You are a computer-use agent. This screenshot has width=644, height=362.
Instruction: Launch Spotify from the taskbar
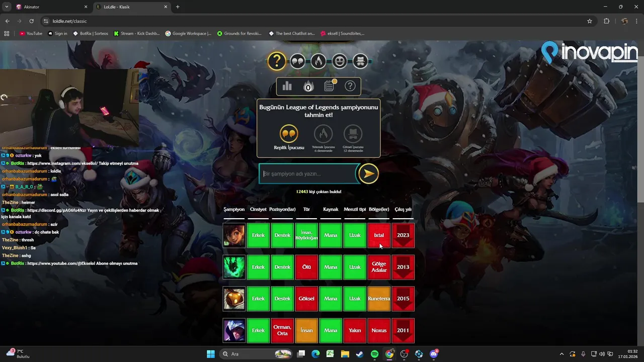pos(374,354)
